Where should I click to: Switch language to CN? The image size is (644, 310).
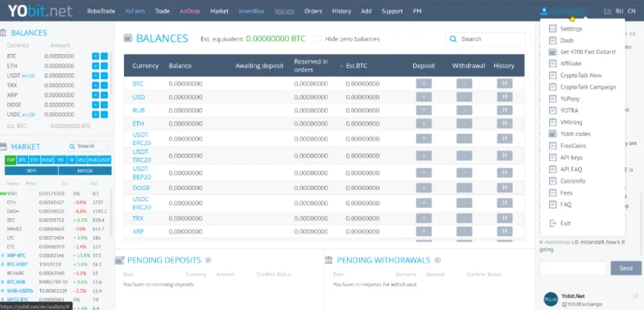click(x=632, y=11)
